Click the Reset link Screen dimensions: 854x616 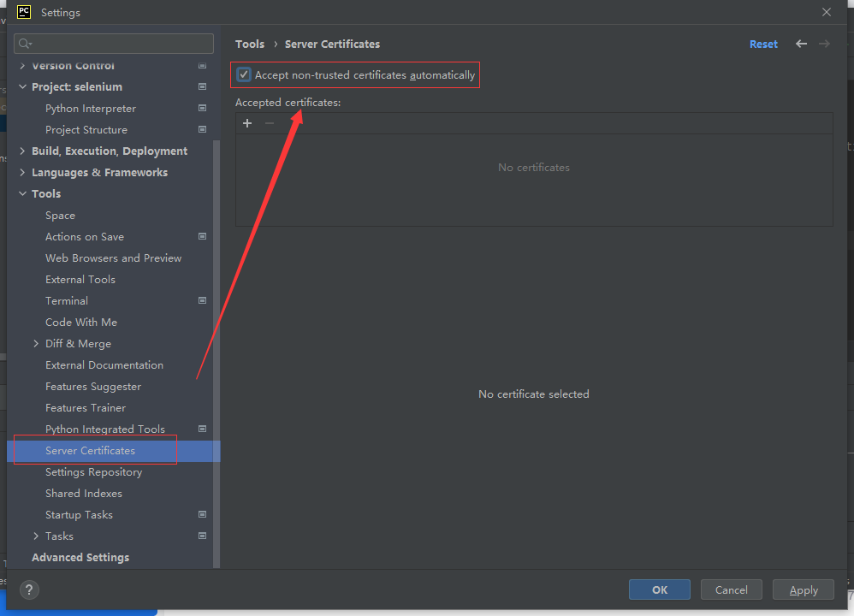pos(763,44)
